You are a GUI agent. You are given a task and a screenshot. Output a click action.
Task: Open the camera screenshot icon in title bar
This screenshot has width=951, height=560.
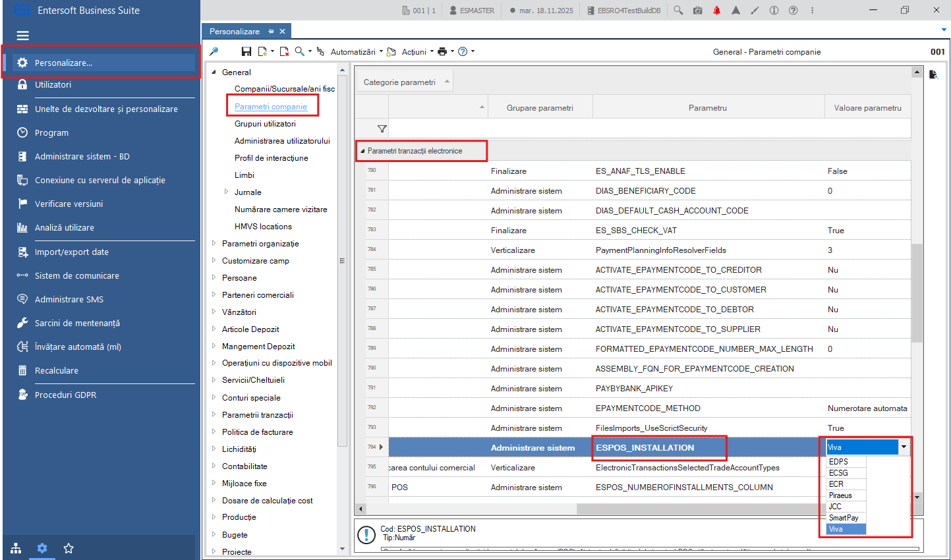tap(698, 11)
